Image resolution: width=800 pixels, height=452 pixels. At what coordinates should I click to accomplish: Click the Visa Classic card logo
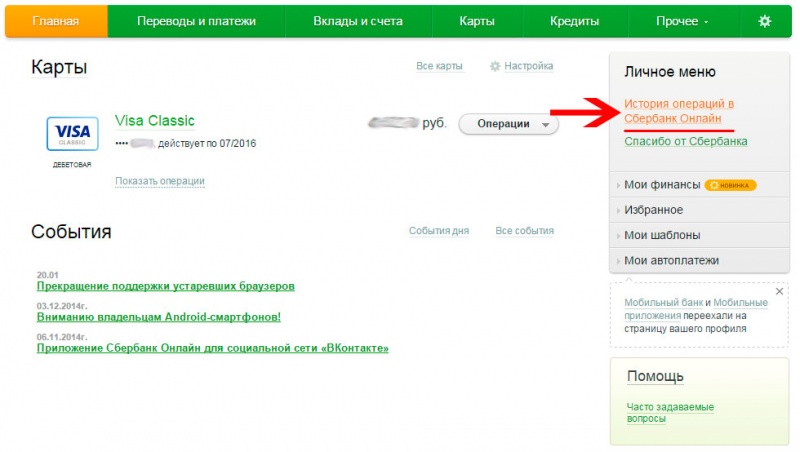[72, 134]
